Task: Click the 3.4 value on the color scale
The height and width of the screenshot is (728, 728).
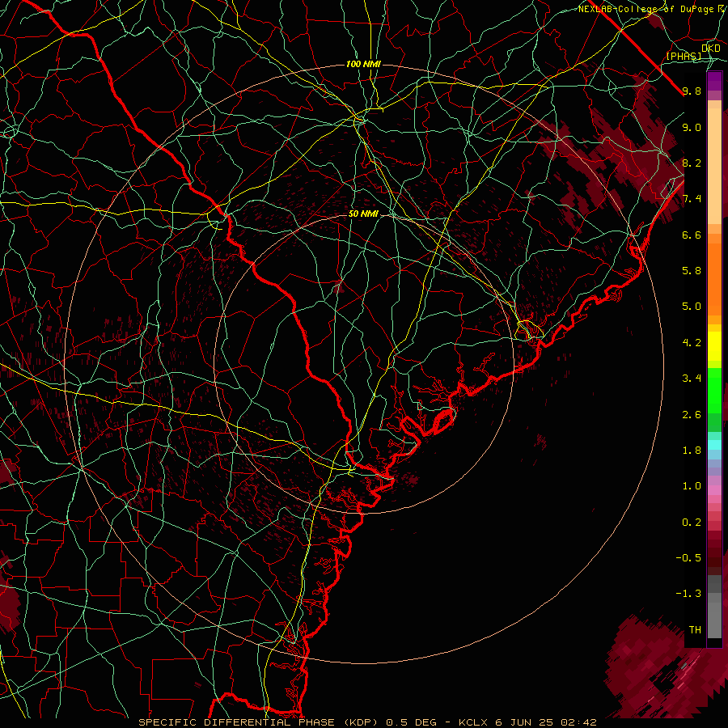Action: pyautogui.click(x=692, y=379)
